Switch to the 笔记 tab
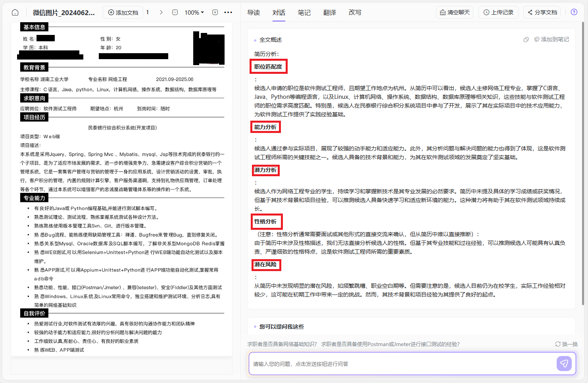This screenshot has width=588, height=383. pyautogui.click(x=304, y=12)
